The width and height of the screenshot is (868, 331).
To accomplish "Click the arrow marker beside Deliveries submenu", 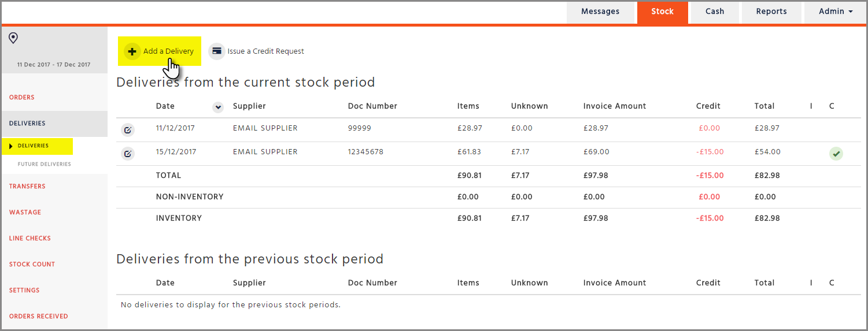I will 11,146.
